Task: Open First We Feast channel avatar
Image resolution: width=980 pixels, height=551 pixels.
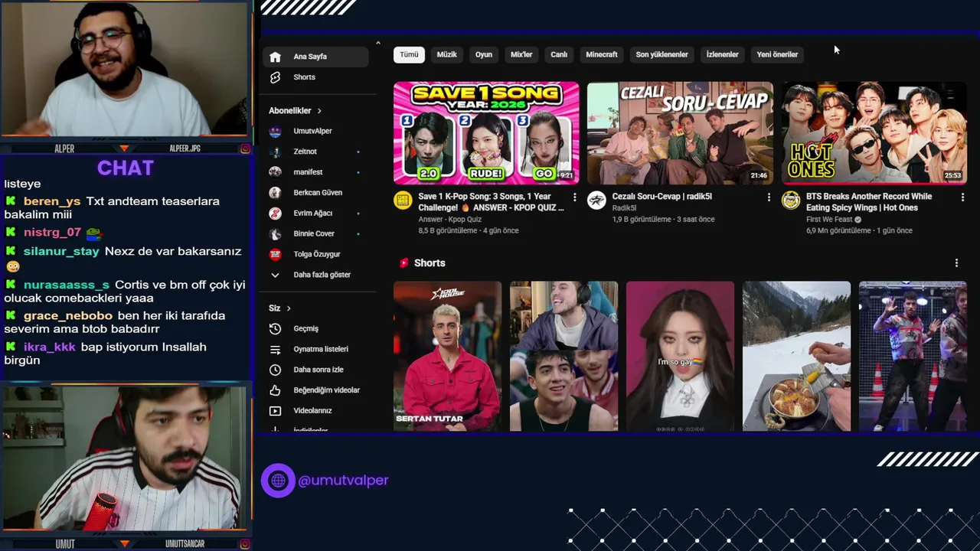Action: click(790, 201)
